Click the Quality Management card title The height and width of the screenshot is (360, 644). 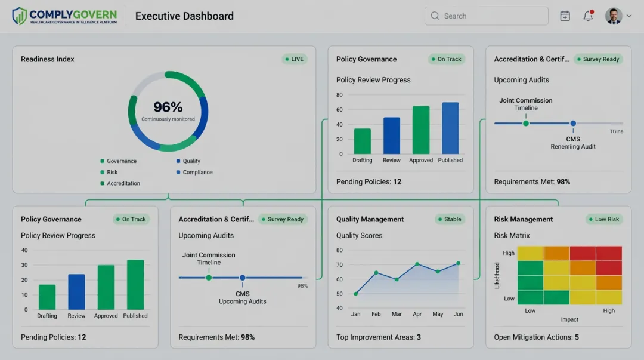[370, 219]
